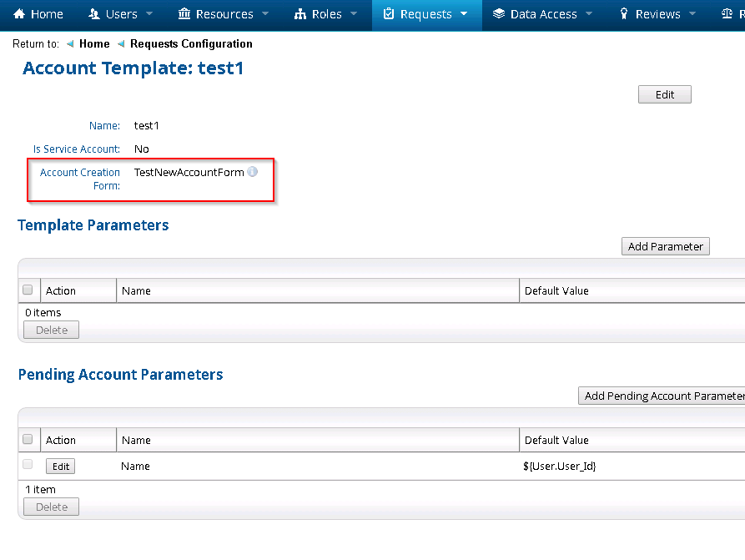Click info icon beside TestNewAccountForm
Image resolution: width=745 pixels, height=560 pixels.
coord(253,172)
